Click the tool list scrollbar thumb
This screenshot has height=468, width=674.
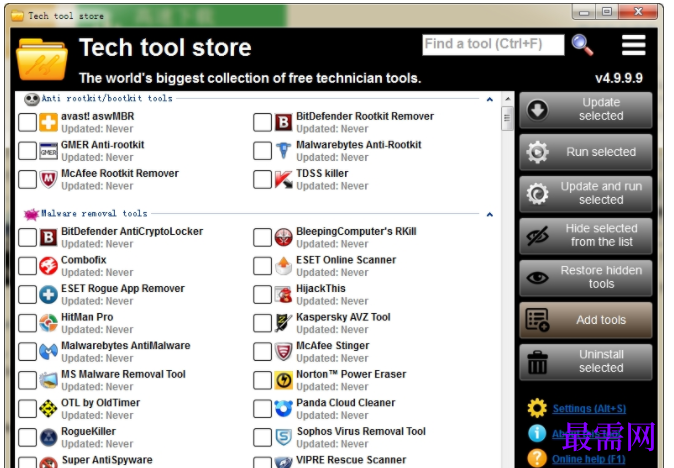tap(507, 118)
